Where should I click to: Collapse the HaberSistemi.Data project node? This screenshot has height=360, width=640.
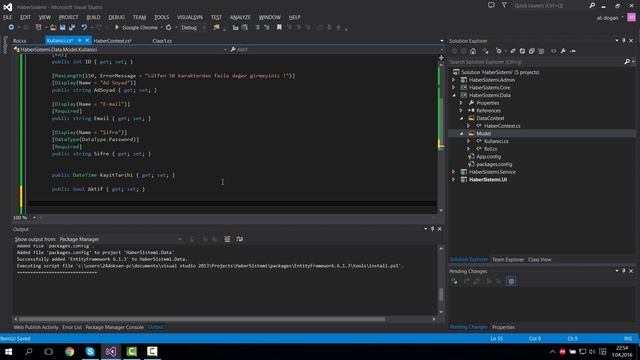(453, 95)
